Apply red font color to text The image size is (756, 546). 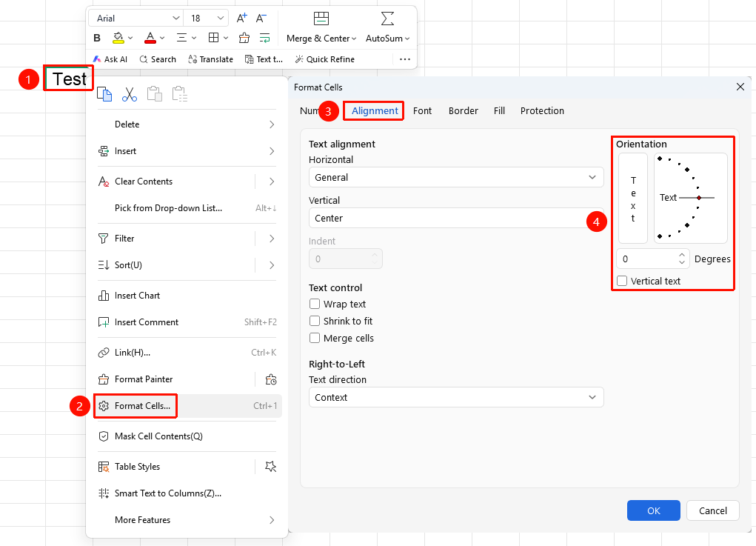tap(150, 38)
